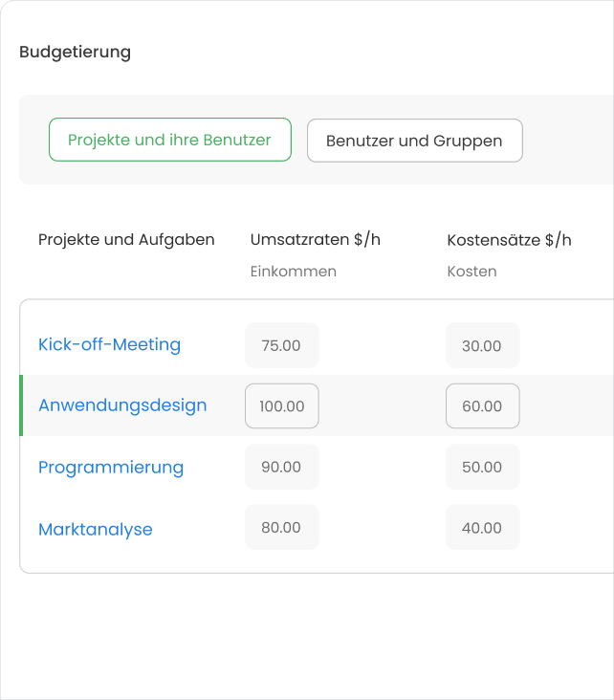Select the Projekte und ihre Benutzer tab
This screenshot has width=614, height=700.
click(169, 140)
